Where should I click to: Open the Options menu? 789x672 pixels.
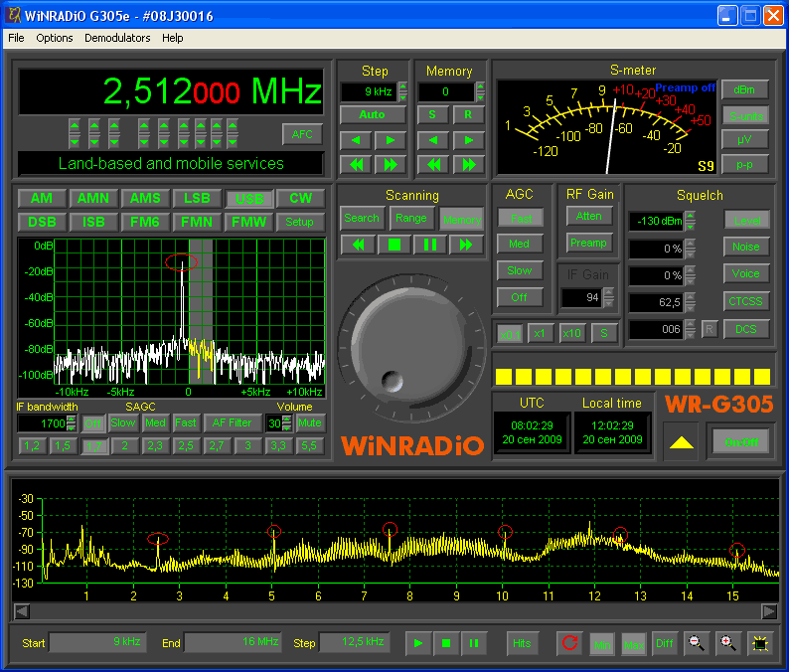(55, 38)
